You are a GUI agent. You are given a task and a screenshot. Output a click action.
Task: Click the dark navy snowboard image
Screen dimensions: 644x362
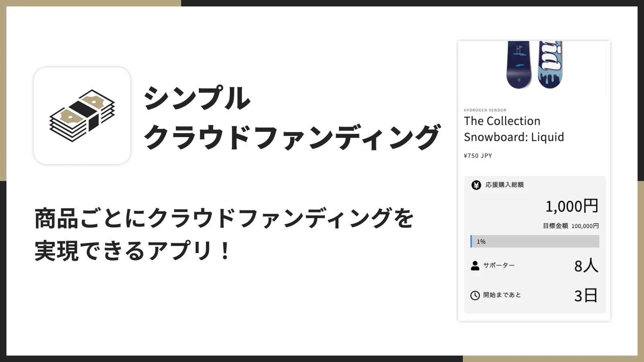(518, 64)
